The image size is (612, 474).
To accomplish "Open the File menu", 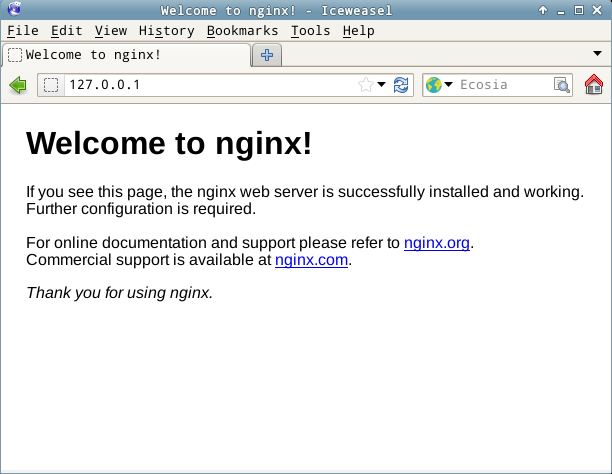I will [x=22, y=31].
